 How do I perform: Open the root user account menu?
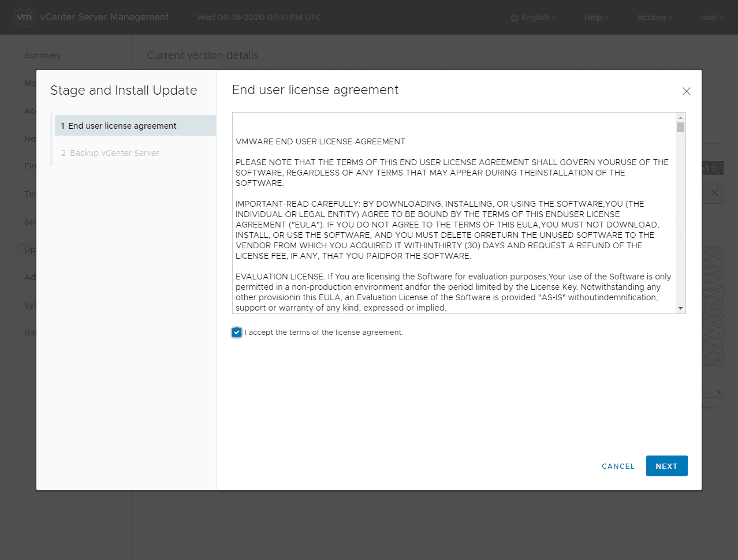[711, 17]
